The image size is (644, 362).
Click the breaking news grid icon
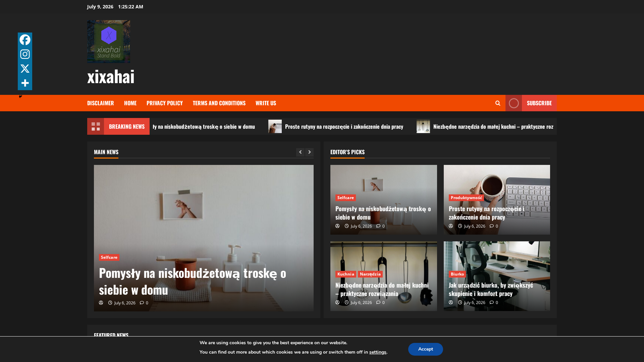[96, 126]
